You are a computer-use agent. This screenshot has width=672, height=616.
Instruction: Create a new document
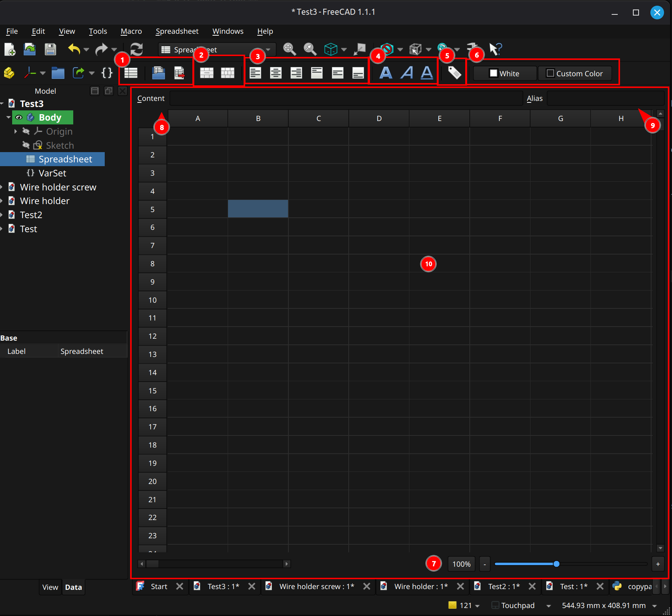click(9, 49)
